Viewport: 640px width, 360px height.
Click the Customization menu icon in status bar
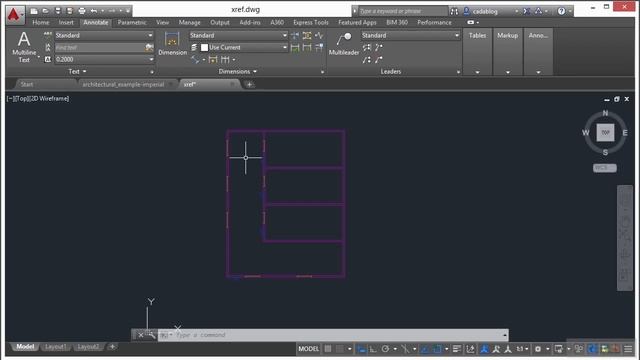point(628,349)
